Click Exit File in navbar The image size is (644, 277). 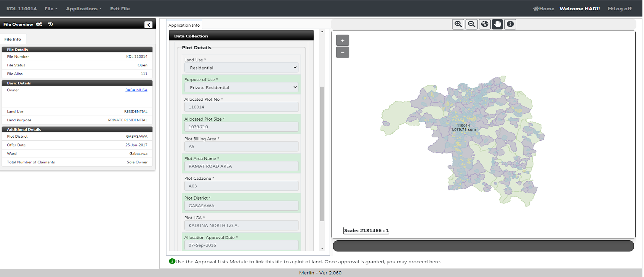(120, 8)
